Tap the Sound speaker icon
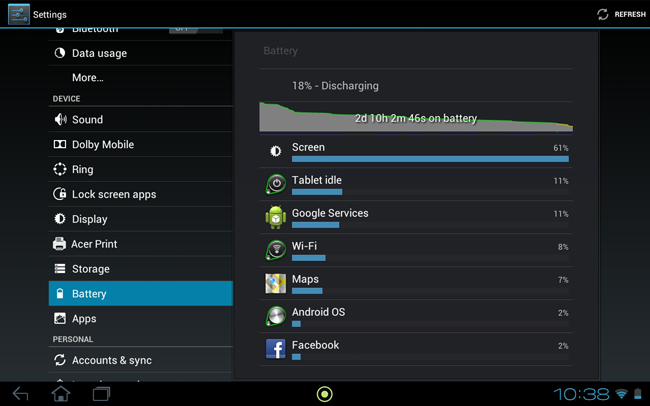This screenshot has height=406, width=650. point(60,119)
